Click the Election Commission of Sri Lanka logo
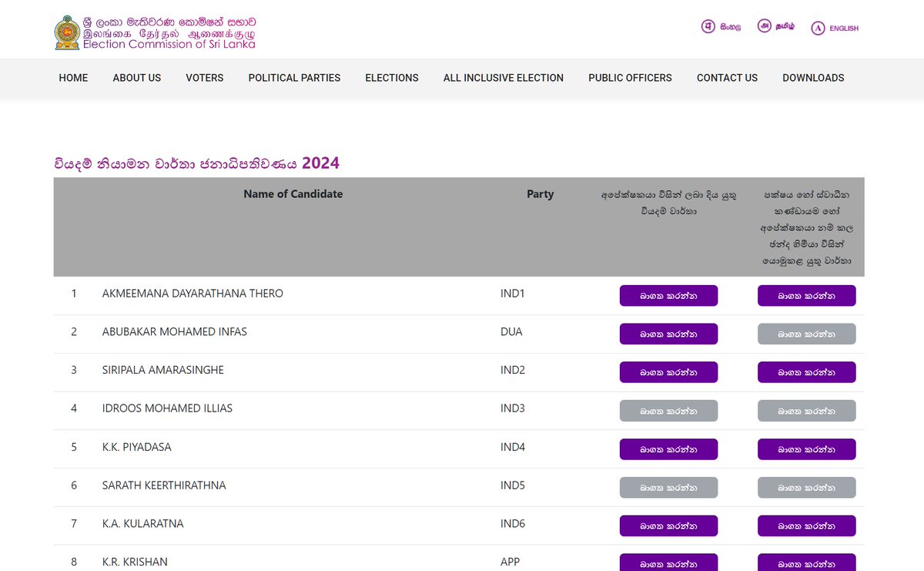Viewport: 924px width, 571px height. coord(155,33)
